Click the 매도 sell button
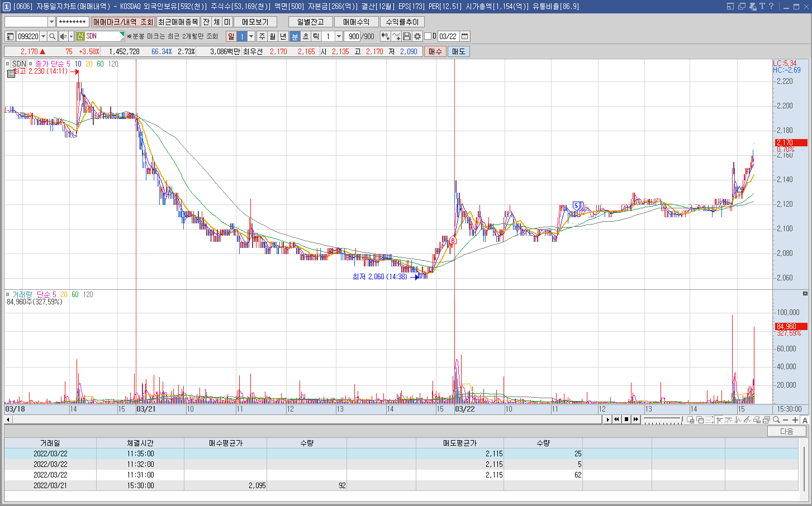 pyautogui.click(x=459, y=51)
